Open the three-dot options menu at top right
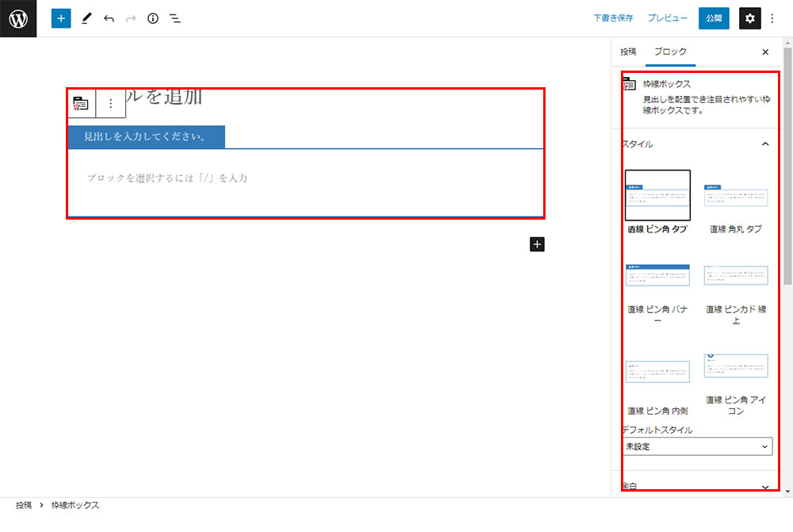This screenshot has width=793, height=532. click(x=773, y=18)
